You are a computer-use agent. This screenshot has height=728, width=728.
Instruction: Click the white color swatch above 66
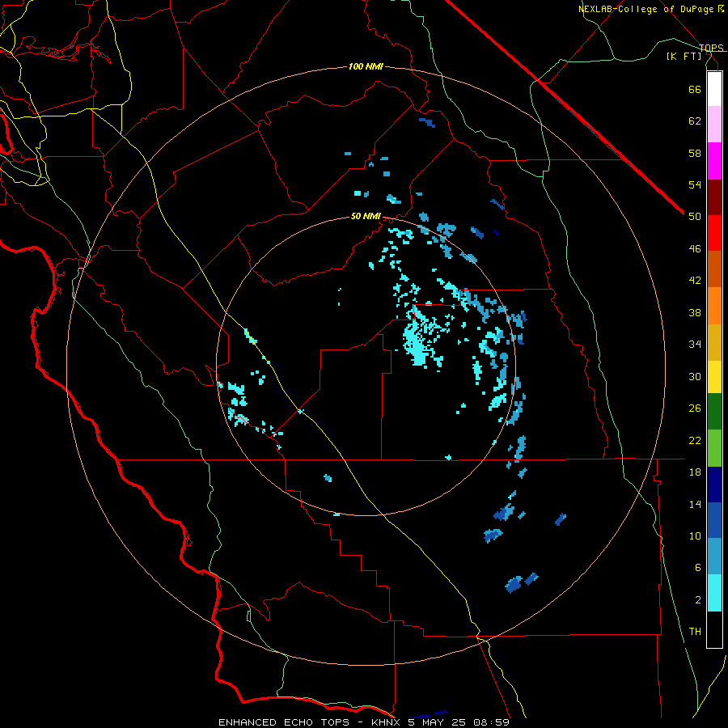point(714,89)
